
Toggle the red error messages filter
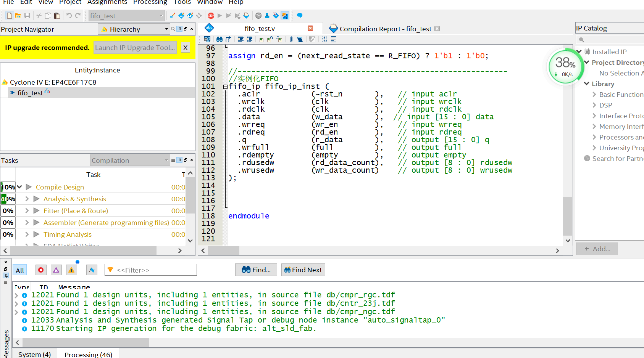click(41, 270)
